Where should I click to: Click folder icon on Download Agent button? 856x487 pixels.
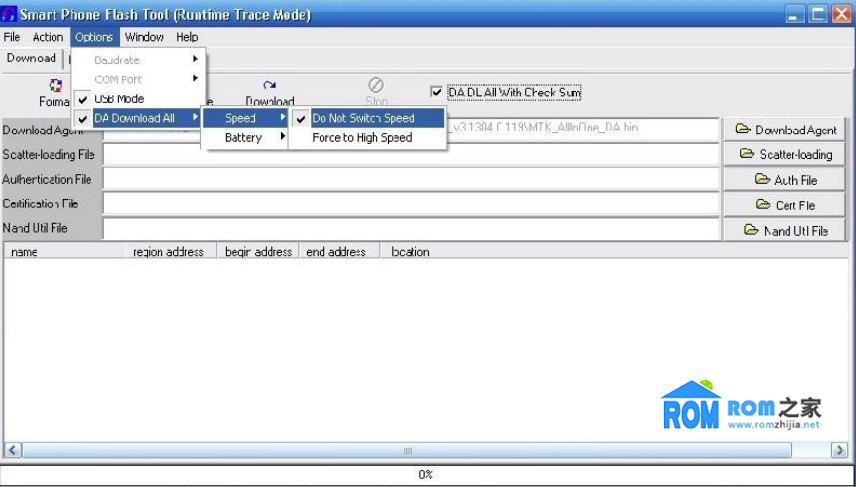[742, 129]
